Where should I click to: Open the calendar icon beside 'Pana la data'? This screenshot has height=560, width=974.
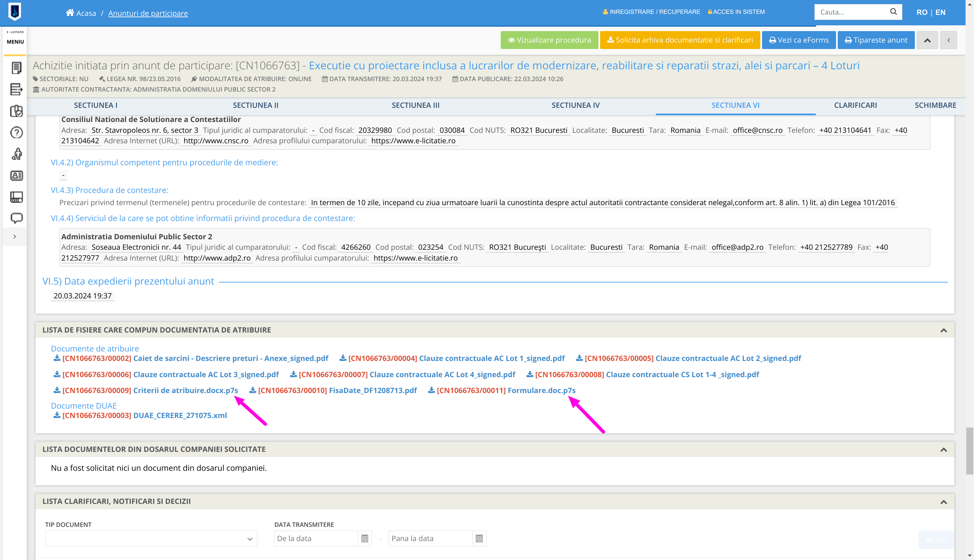pos(479,538)
